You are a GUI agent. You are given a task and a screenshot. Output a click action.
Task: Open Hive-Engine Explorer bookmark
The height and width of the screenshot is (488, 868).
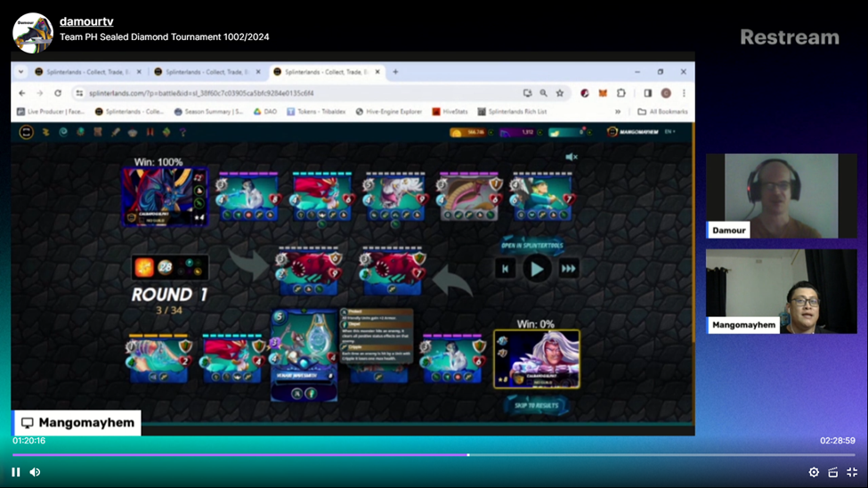click(x=389, y=111)
